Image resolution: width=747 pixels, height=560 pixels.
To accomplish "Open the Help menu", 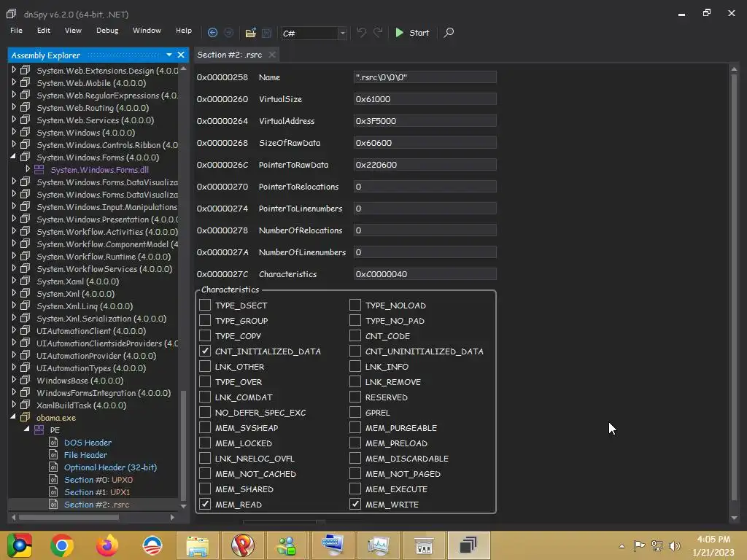I will pyautogui.click(x=183, y=31).
